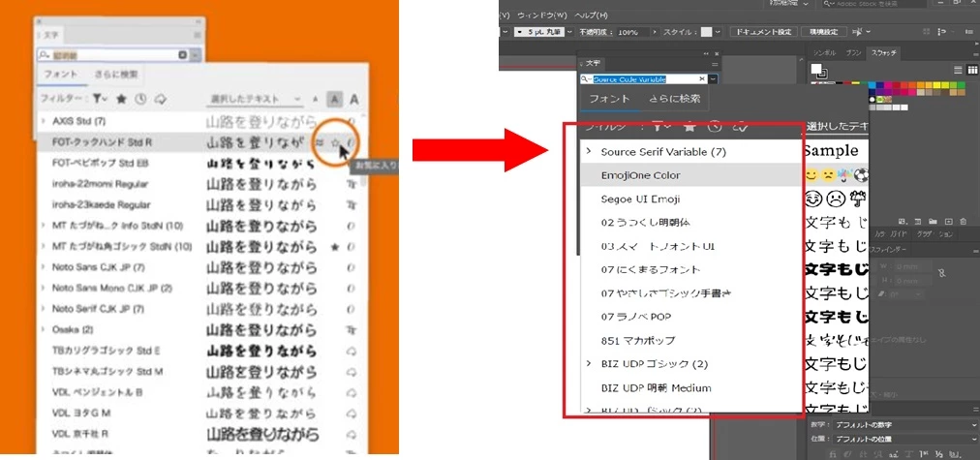
Task: Clear Source Code Variable search text
Action: click(x=702, y=79)
